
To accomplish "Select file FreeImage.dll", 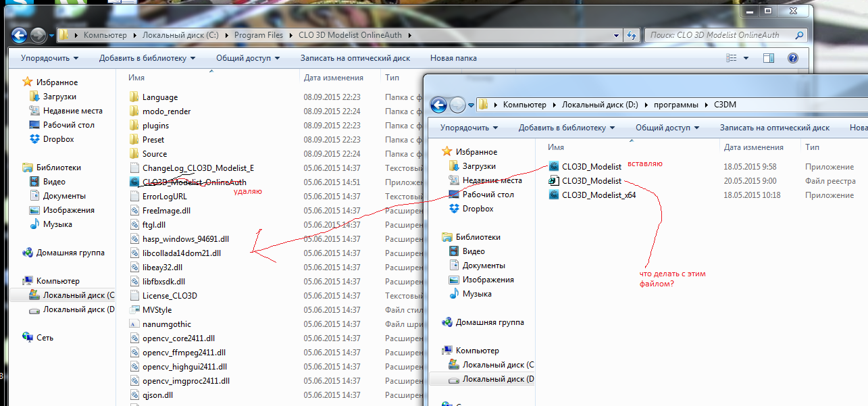I will point(166,211).
